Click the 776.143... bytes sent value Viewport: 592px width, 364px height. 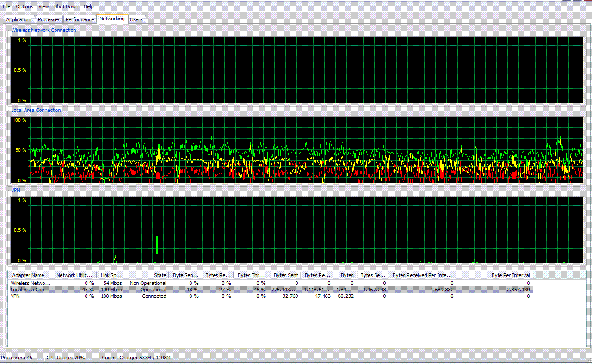point(285,290)
